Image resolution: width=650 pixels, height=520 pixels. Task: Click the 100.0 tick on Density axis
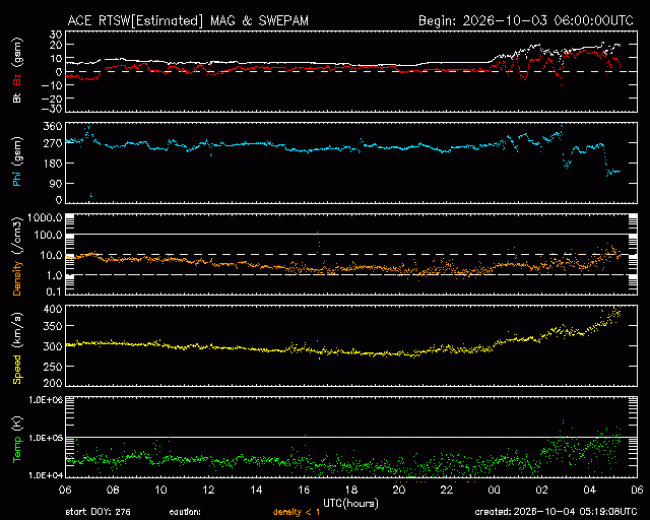47,235
